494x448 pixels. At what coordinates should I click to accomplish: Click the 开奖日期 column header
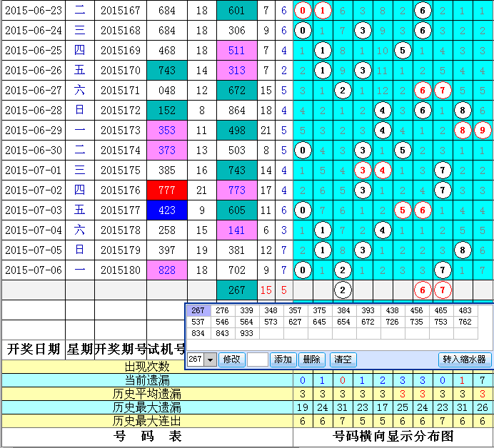point(34,350)
